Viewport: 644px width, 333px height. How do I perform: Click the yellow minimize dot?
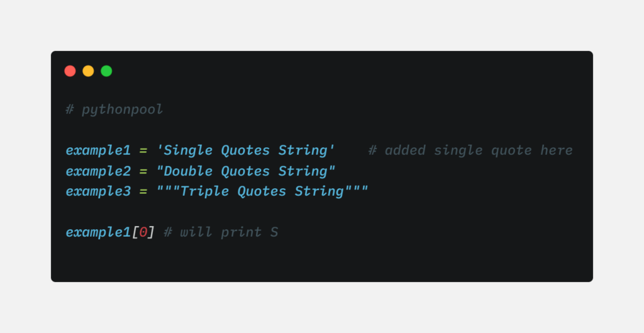(88, 71)
